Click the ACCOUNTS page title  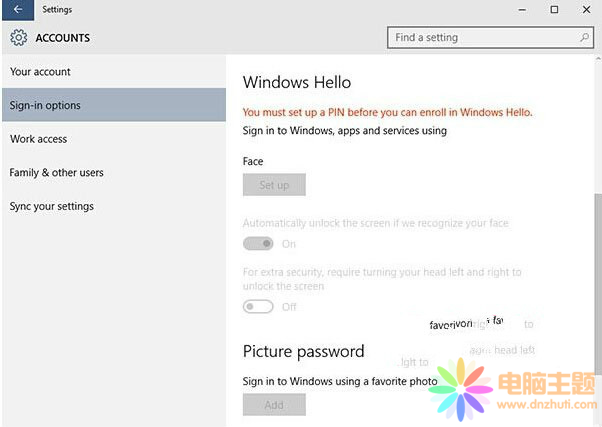coord(63,38)
